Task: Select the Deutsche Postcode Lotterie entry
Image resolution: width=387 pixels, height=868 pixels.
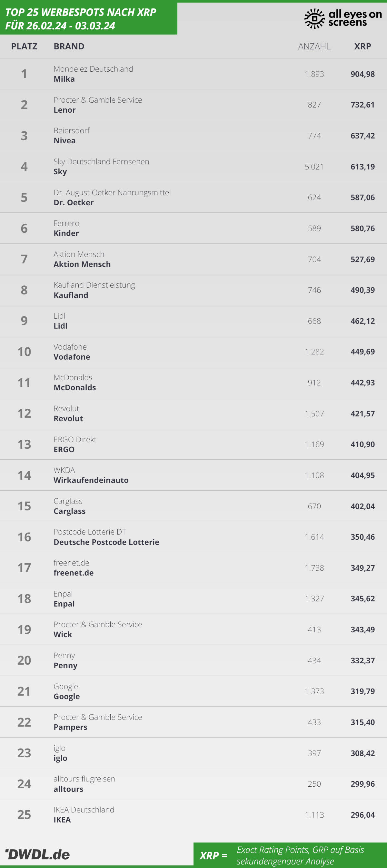Action: pos(193,537)
